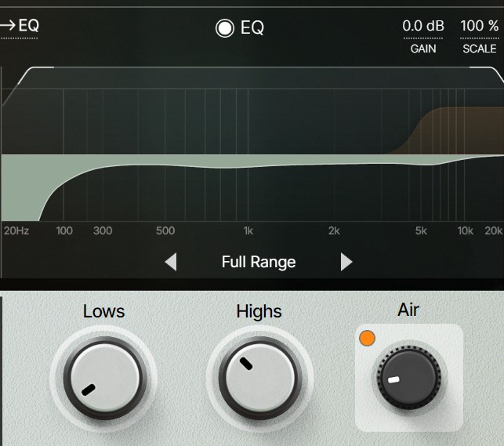Open the Full Range selector

259,262
